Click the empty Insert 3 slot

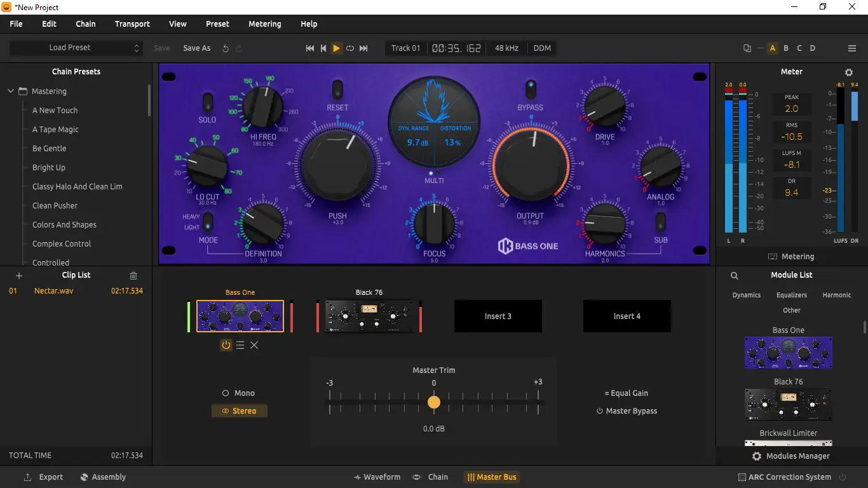(498, 316)
